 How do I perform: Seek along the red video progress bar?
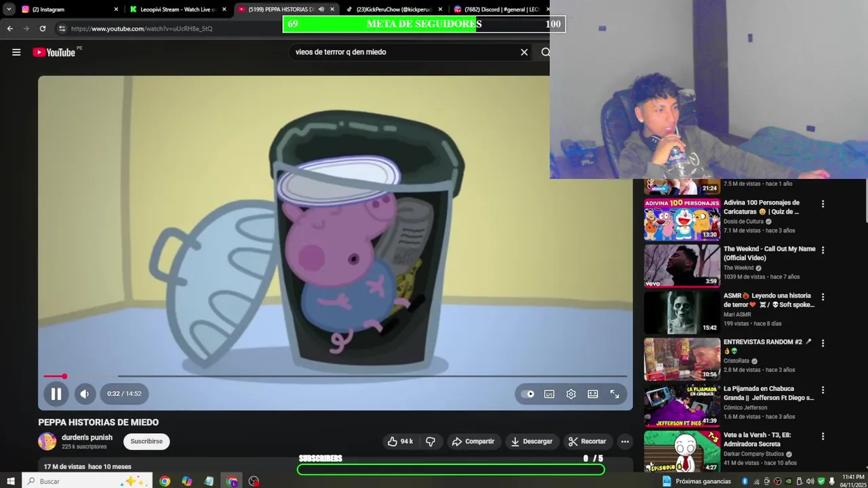[x=335, y=376]
